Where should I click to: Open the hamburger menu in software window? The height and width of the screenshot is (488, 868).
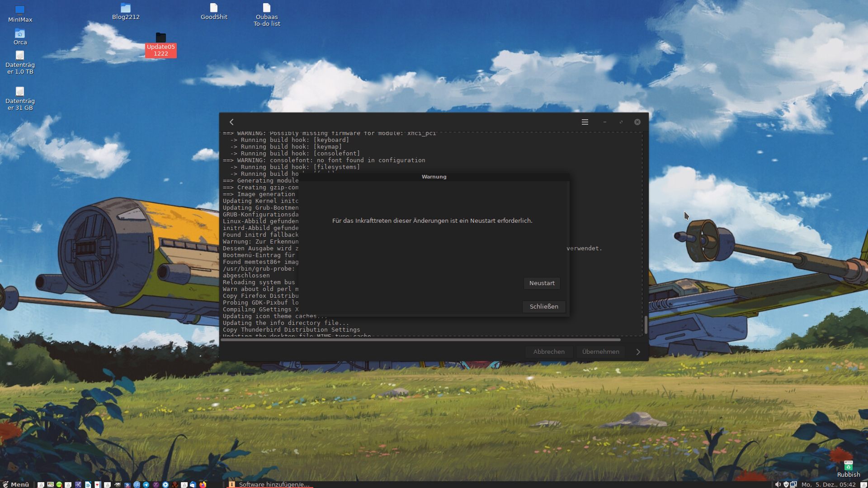(x=585, y=122)
